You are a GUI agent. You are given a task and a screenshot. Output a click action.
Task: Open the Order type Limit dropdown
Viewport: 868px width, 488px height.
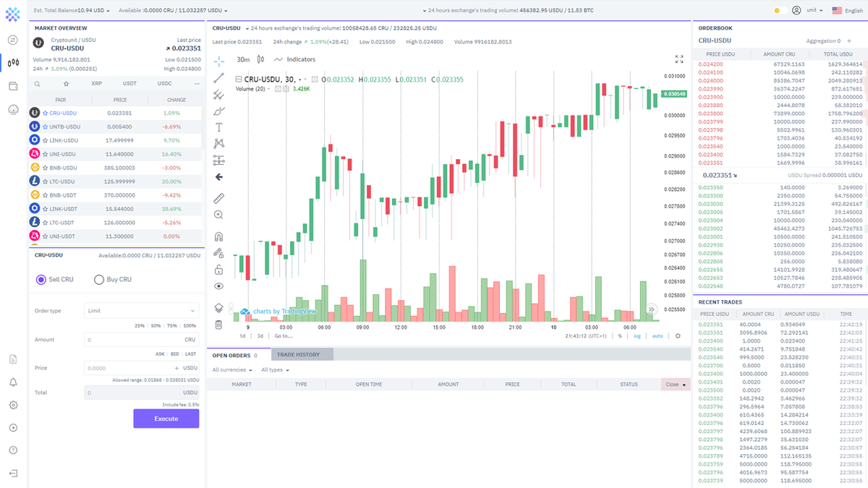(x=142, y=310)
